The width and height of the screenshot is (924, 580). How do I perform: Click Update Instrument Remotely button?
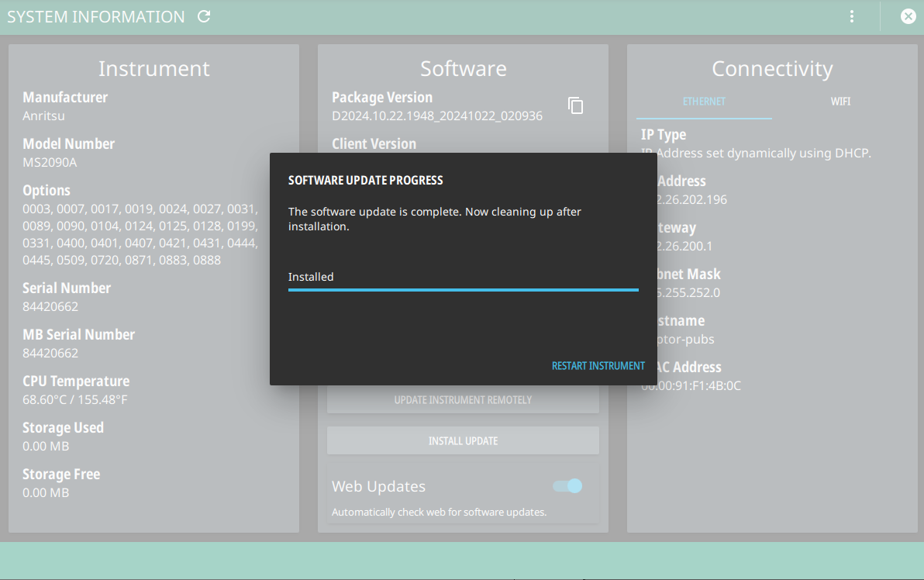[x=463, y=400]
